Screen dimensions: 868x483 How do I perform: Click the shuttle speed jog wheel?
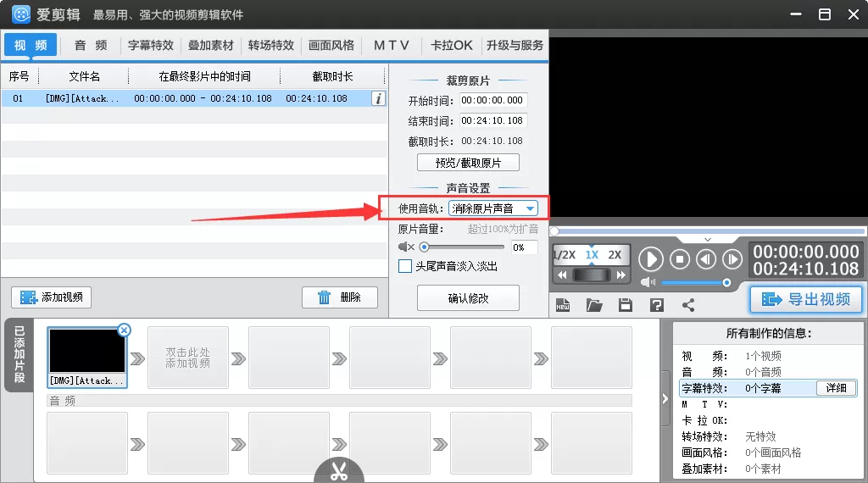tap(591, 275)
